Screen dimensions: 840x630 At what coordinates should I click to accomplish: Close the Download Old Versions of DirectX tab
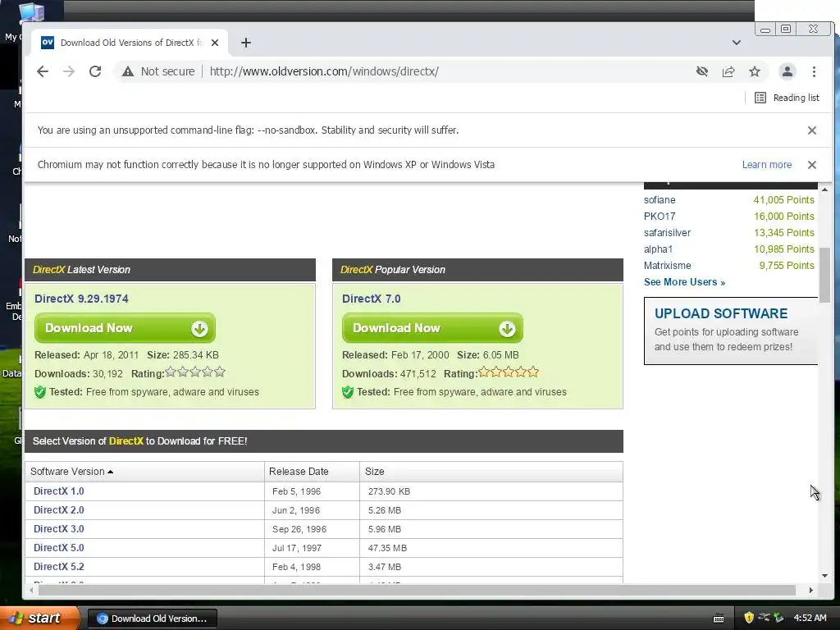(215, 43)
